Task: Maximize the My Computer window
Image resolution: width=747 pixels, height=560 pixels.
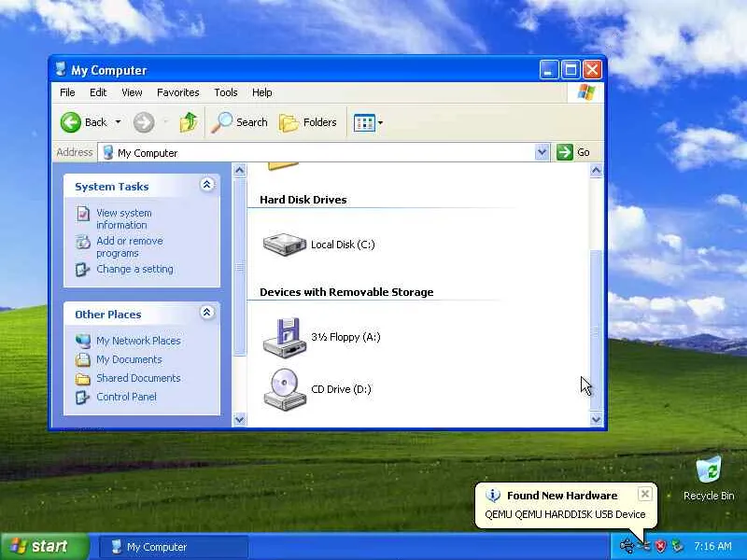Action: [571, 70]
